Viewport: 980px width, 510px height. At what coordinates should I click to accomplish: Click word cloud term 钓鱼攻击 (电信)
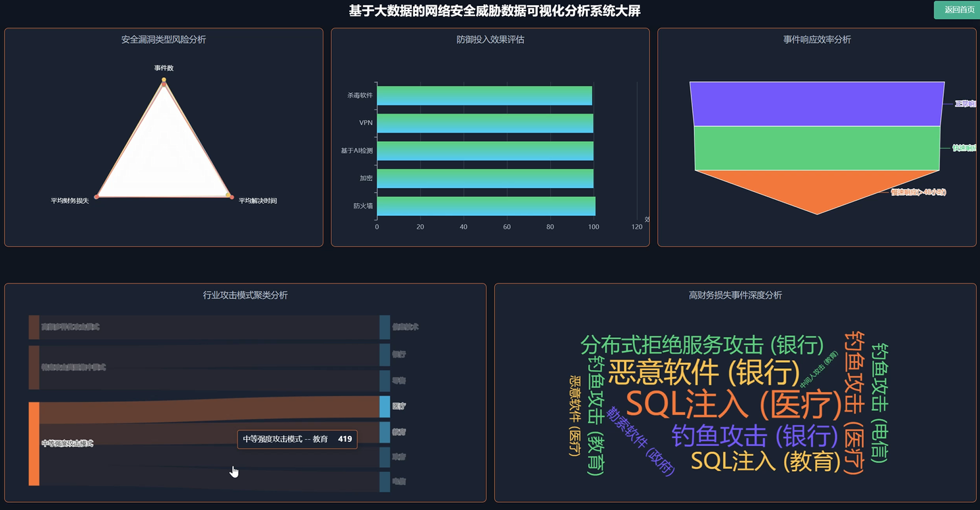(x=880, y=402)
